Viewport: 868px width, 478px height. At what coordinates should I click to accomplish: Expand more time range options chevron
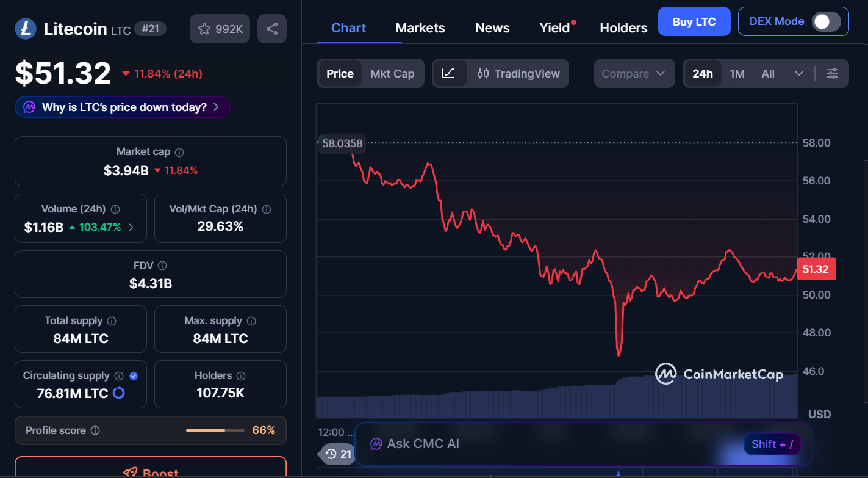[x=799, y=74]
